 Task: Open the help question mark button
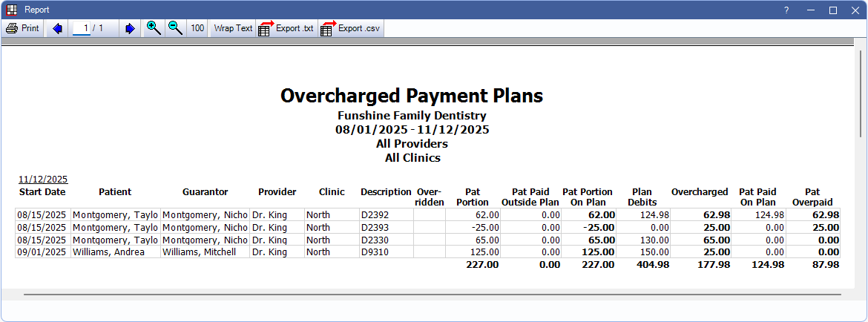[786, 10]
